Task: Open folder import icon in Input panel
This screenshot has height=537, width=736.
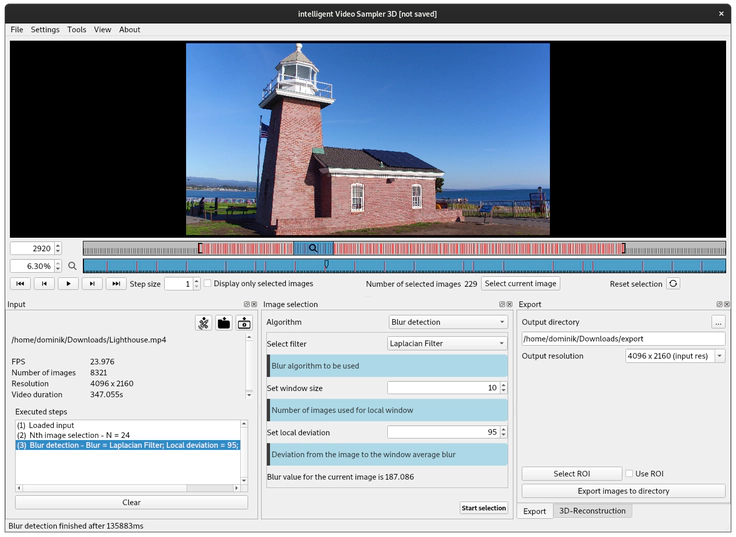Action: (224, 323)
